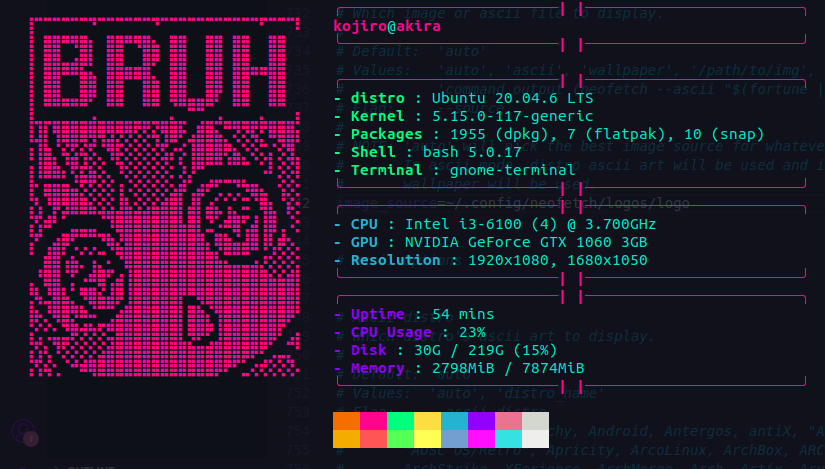The height and width of the screenshot is (469, 825).
Task: Pick the amber swatch in the bottom color row
Action: tap(346, 439)
